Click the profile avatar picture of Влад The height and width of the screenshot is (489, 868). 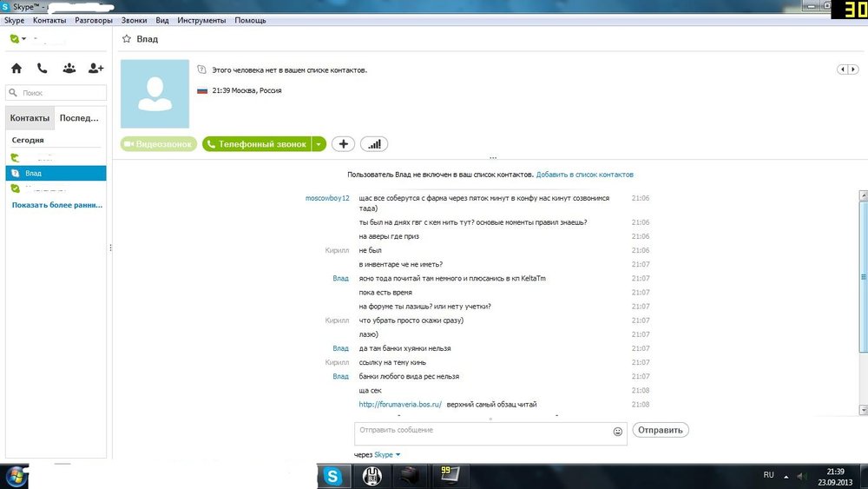coord(155,94)
